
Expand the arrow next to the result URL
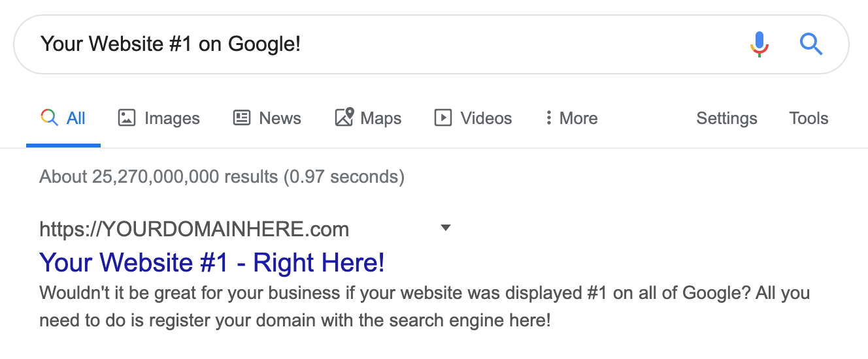[446, 228]
